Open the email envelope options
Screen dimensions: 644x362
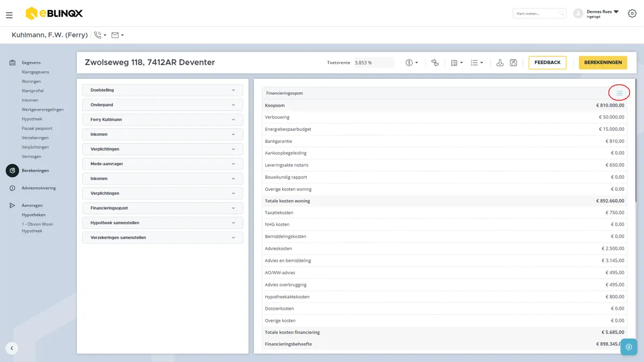coord(118,35)
